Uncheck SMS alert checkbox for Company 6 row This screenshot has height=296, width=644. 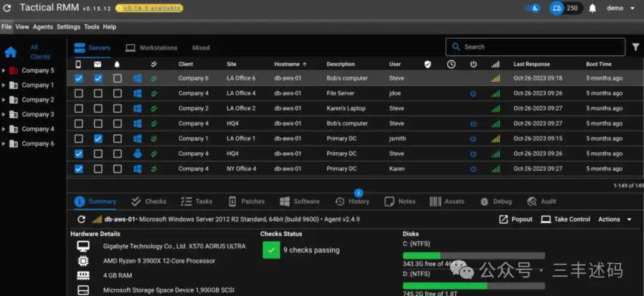[79, 78]
